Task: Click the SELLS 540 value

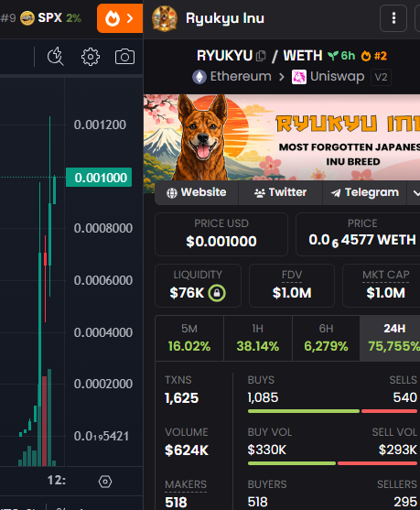Action: pyautogui.click(x=405, y=397)
